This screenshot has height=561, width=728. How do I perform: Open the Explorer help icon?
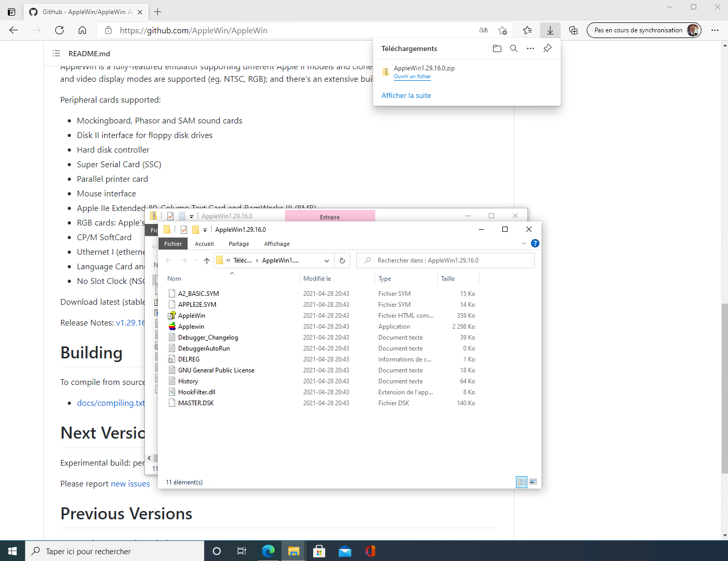(x=535, y=243)
